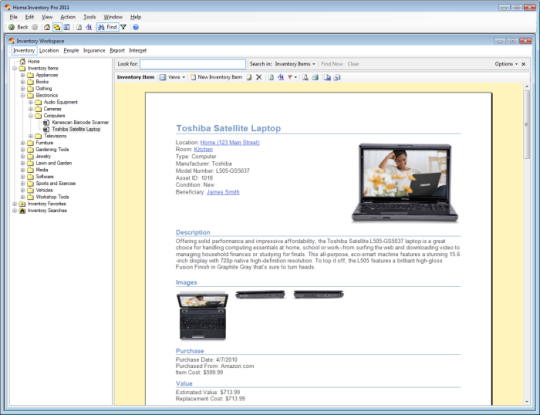Collapse the Inventory Items tree node
This screenshot has height=415, width=540.
point(14,68)
